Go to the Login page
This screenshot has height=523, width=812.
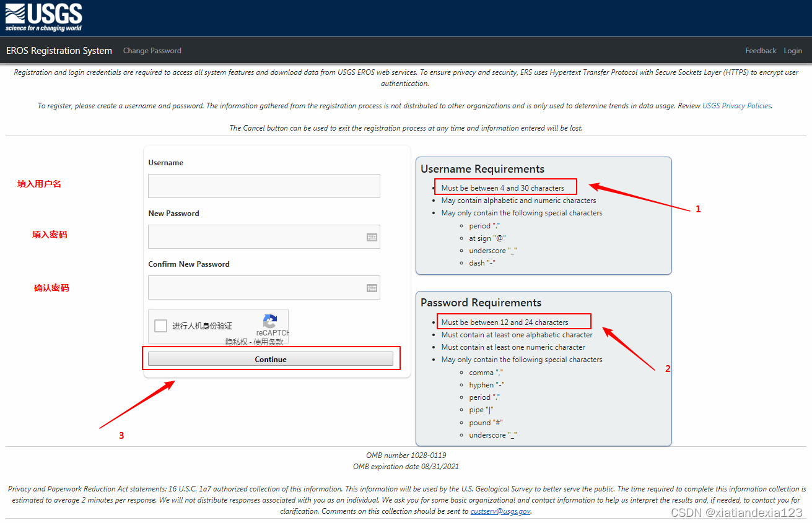tap(793, 51)
